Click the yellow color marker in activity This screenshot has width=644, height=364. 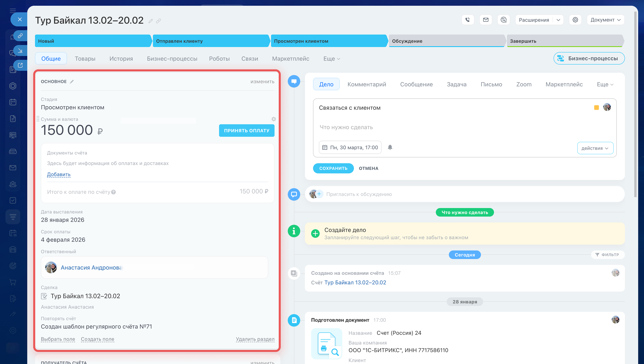coord(596,107)
